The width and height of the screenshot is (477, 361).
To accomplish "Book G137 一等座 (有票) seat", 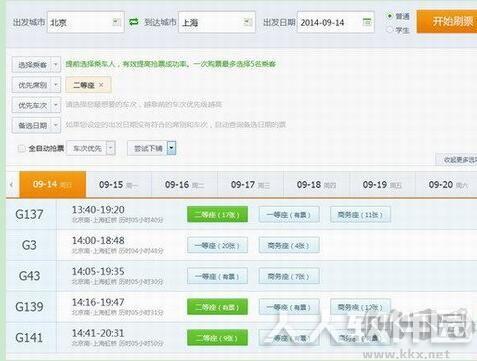I will click(289, 214).
